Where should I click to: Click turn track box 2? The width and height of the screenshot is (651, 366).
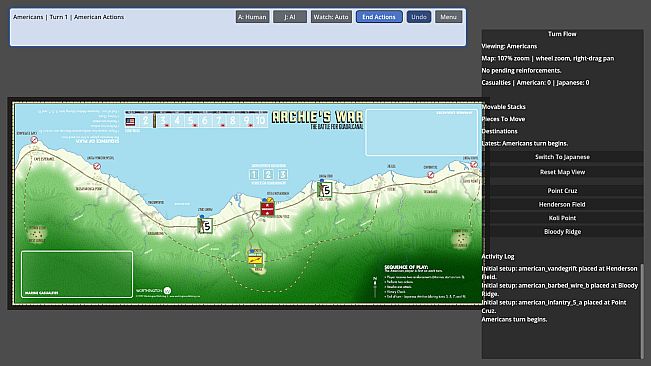pos(145,121)
